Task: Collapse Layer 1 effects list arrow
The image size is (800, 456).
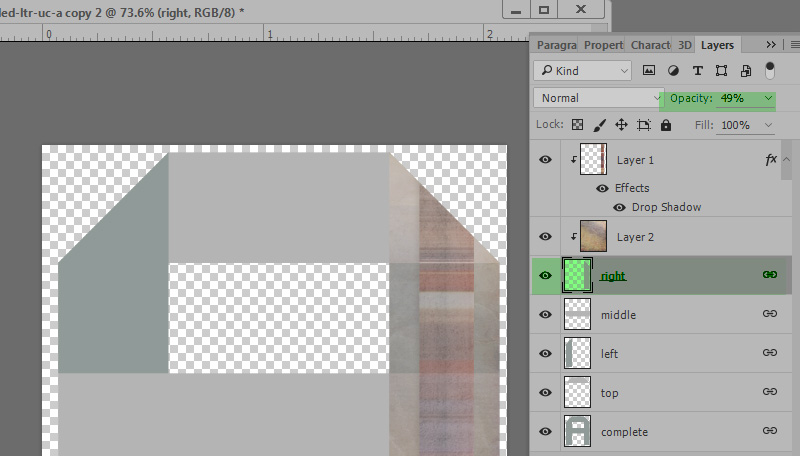Action: tap(786, 160)
